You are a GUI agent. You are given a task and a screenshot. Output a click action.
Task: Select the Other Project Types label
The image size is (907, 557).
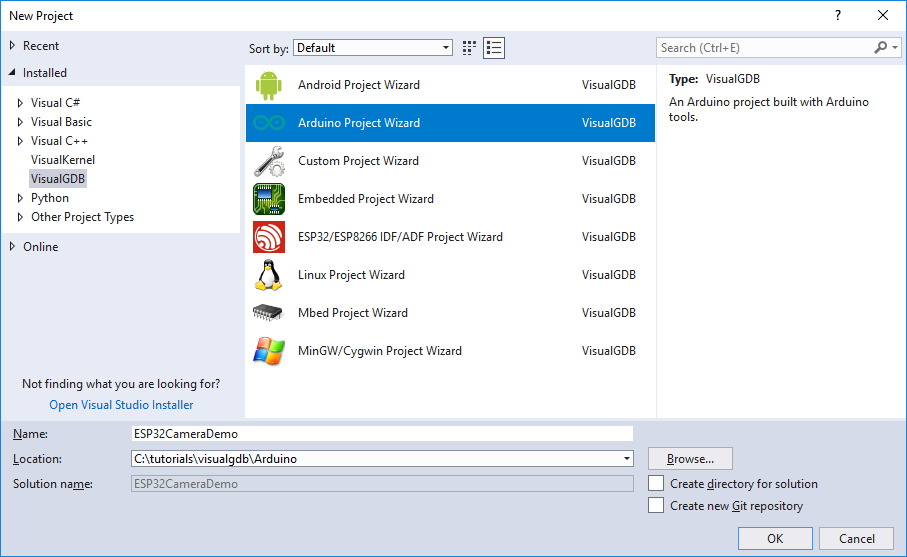82,217
